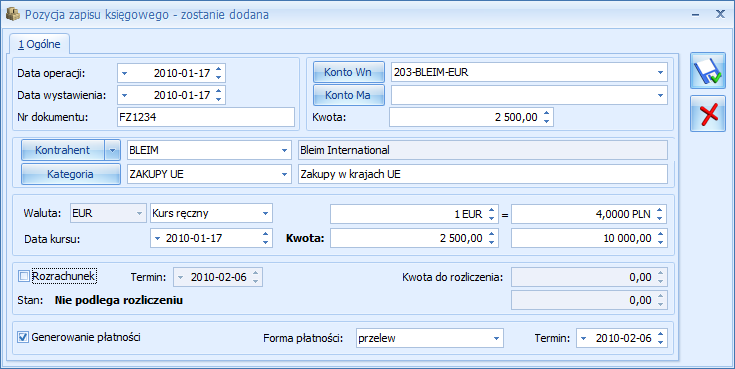Adjust the payment Termin date spinner
The image size is (735, 369).
coord(660,338)
